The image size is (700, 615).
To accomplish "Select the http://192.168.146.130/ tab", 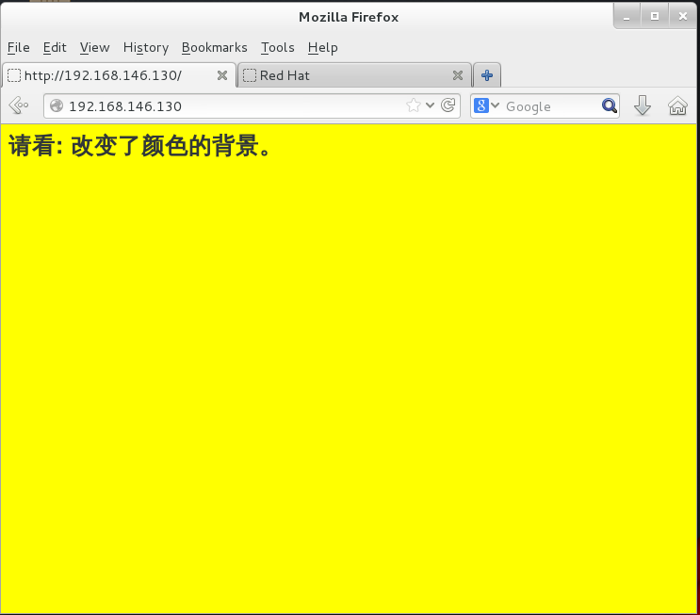I will point(120,75).
